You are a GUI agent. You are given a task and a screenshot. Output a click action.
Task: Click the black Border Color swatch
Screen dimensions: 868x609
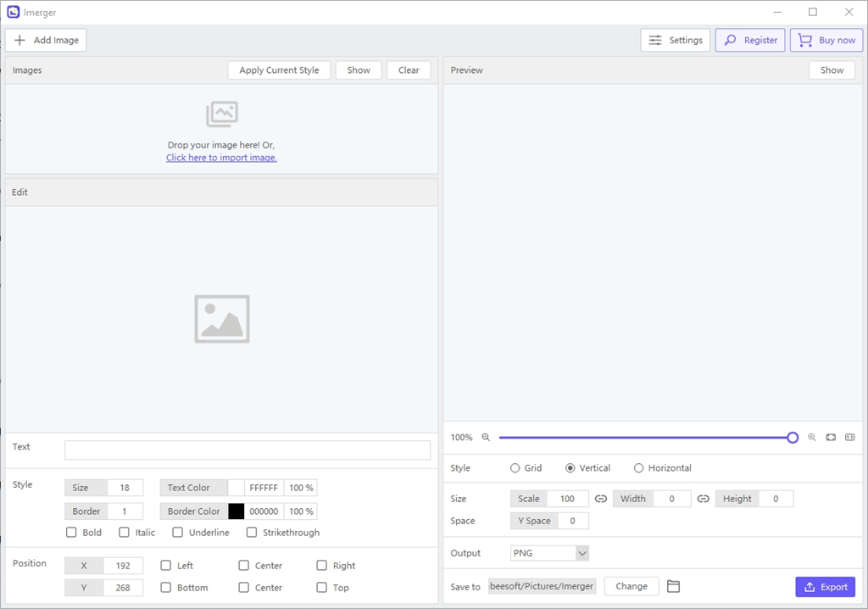coord(236,511)
